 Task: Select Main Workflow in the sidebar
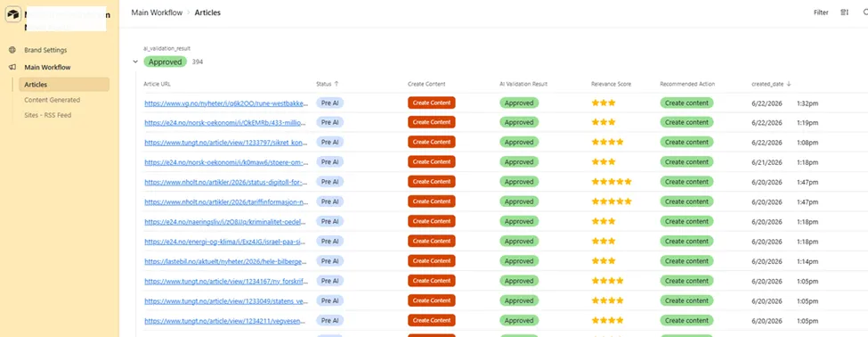point(47,67)
